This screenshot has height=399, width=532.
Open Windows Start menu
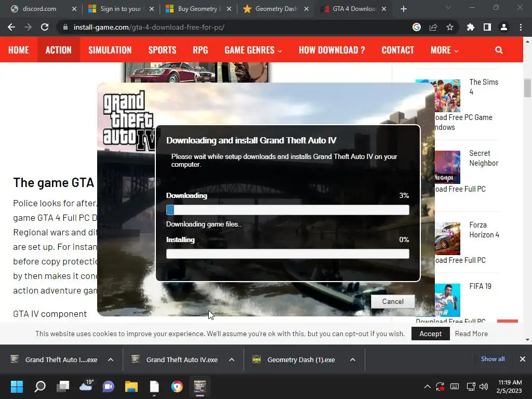point(17,387)
